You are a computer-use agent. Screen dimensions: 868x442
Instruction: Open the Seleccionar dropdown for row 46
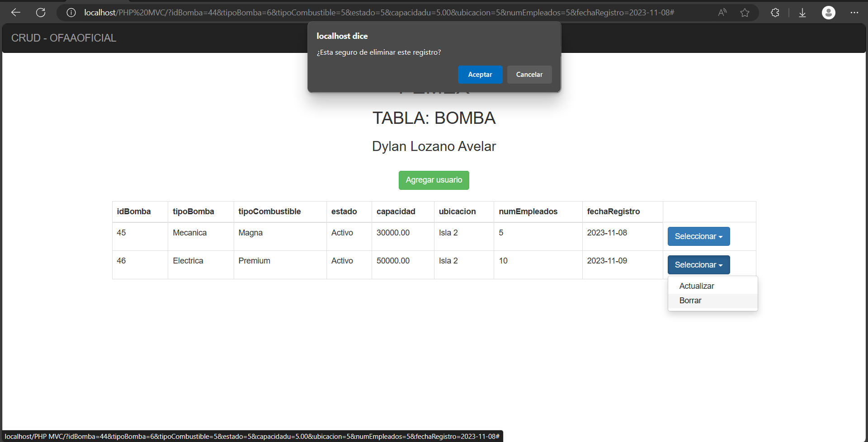[698, 264]
